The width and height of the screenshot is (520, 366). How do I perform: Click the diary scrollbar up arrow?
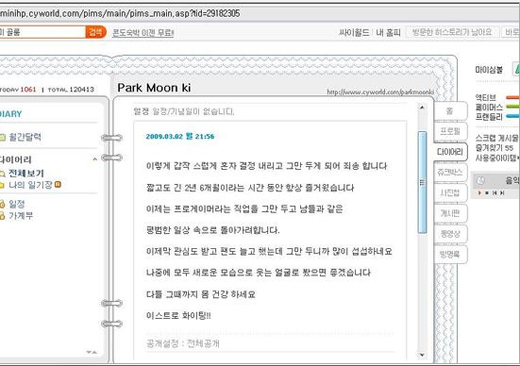click(x=422, y=107)
